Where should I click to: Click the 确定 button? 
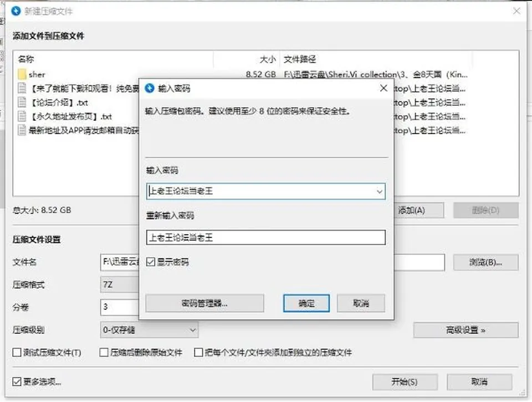306,303
